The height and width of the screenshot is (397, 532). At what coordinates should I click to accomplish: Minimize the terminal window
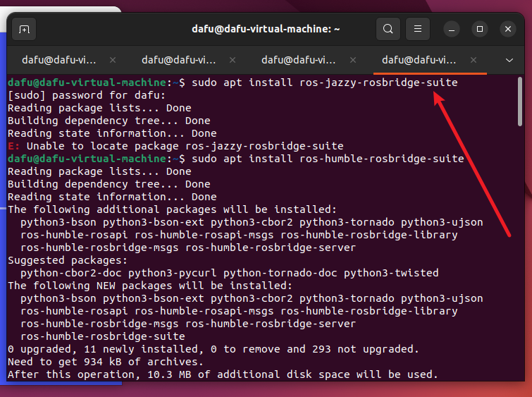coord(452,30)
